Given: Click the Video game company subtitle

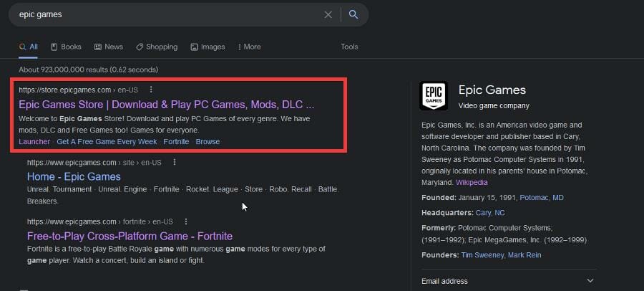Looking at the screenshot, I should pos(494,106).
